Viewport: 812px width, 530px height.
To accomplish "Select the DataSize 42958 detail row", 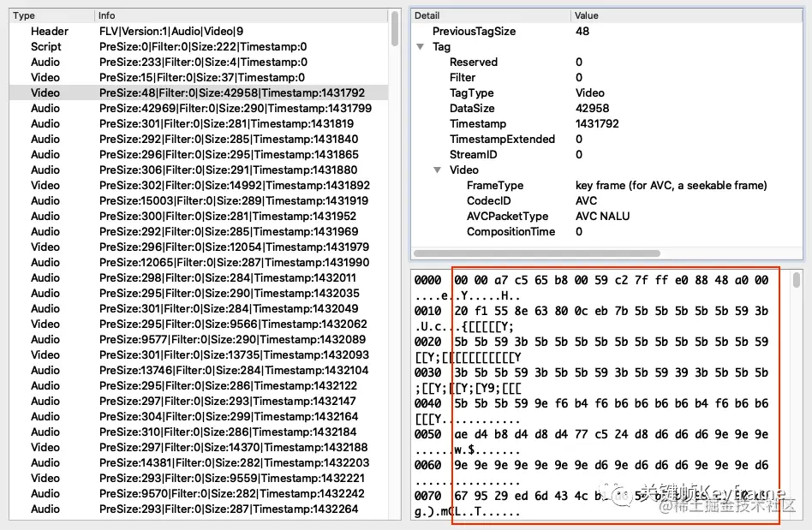I will pyautogui.click(x=607, y=108).
